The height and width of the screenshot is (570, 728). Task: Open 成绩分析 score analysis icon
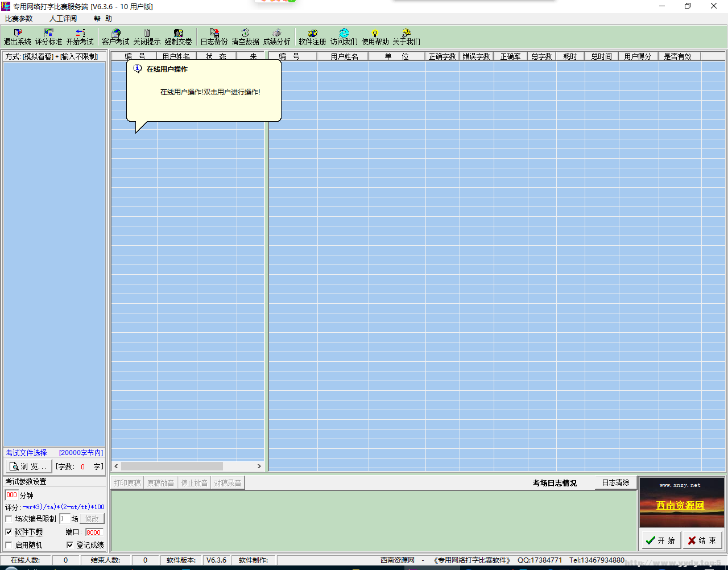[276, 37]
